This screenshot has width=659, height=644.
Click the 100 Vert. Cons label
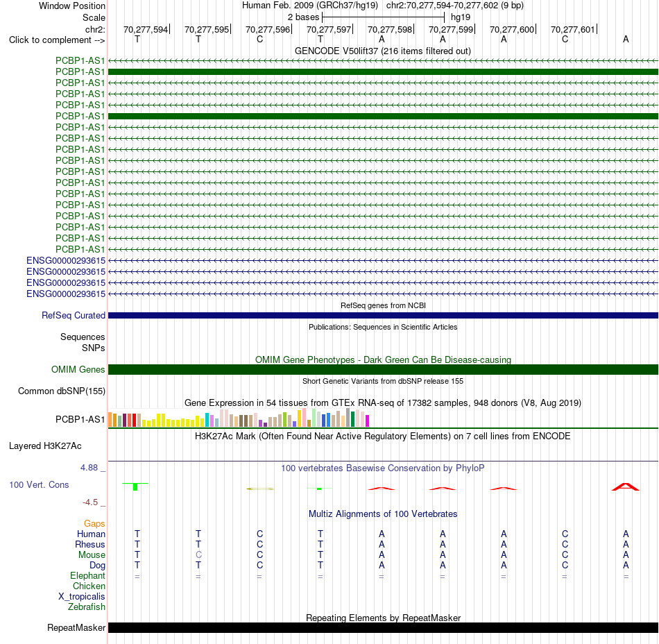click(39, 484)
